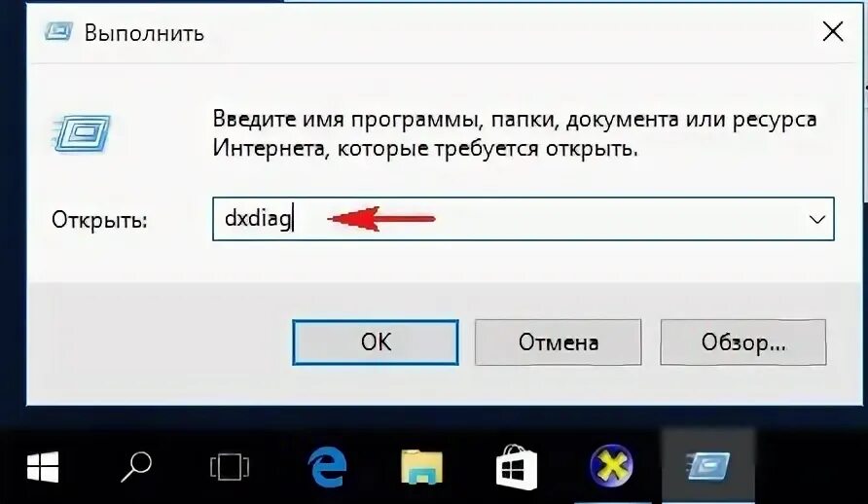Click the red arrow pointing at dxdiag
The width and height of the screenshot is (868, 504).
coord(380,219)
